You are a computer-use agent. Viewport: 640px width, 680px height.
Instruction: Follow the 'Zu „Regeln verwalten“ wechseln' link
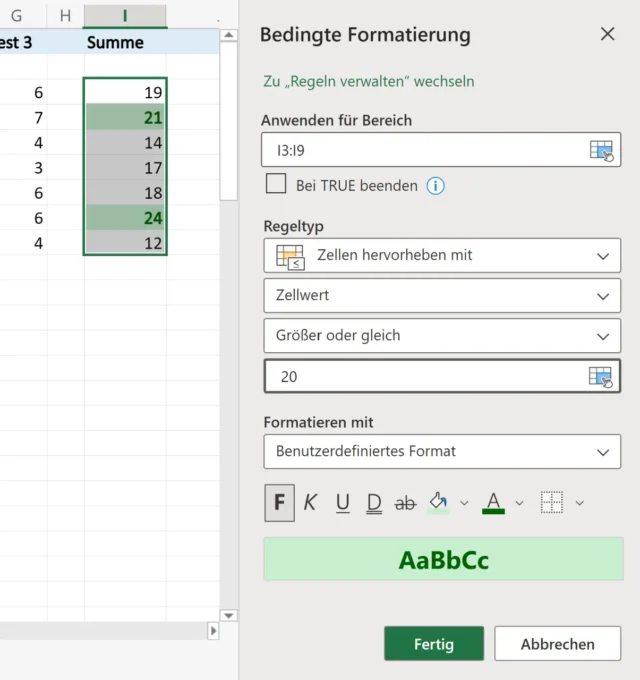[368, 81]
